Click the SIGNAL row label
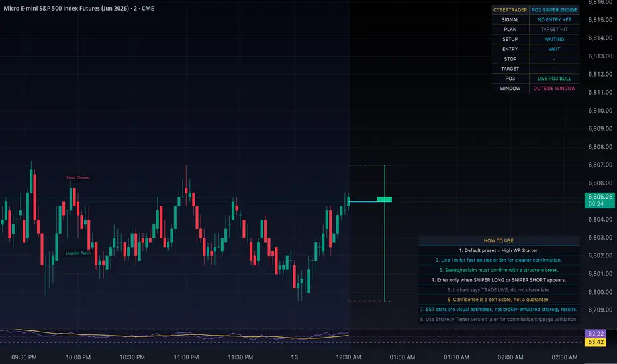 (x=510, y=20)
